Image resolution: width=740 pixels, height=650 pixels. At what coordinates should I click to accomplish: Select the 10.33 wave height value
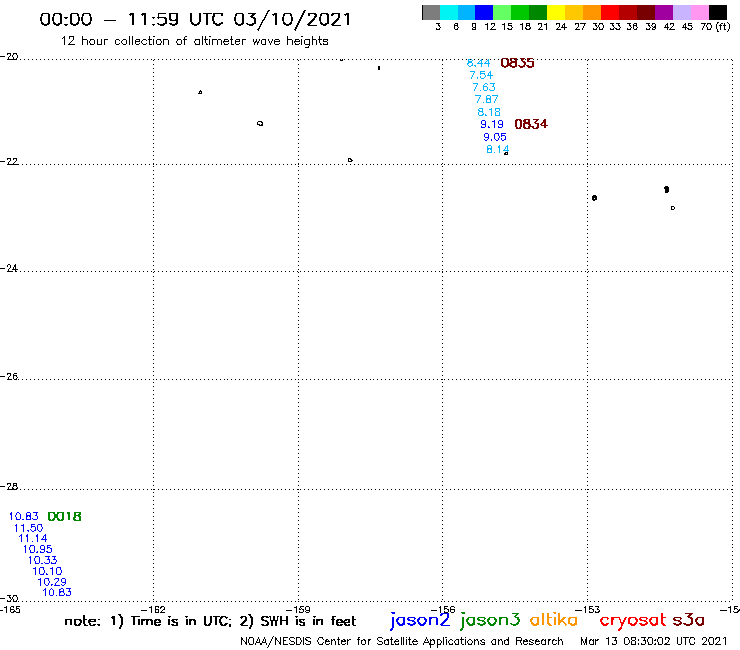[42, 560]
